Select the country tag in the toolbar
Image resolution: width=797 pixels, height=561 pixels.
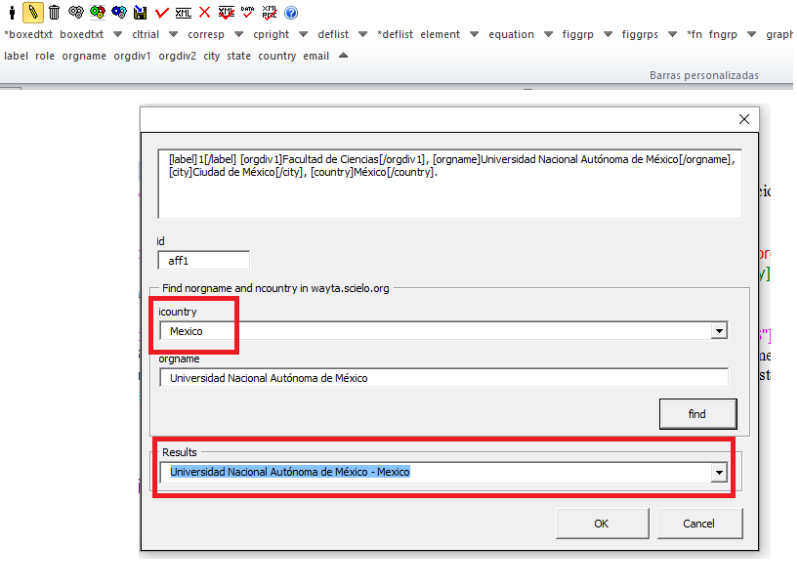point(277,56)
